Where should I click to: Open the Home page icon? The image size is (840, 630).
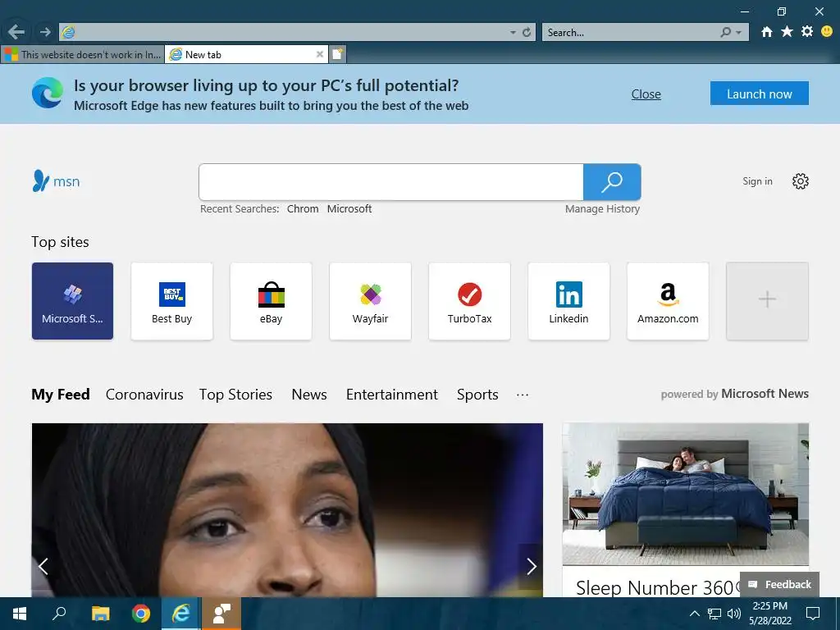(x=767, y=32)
